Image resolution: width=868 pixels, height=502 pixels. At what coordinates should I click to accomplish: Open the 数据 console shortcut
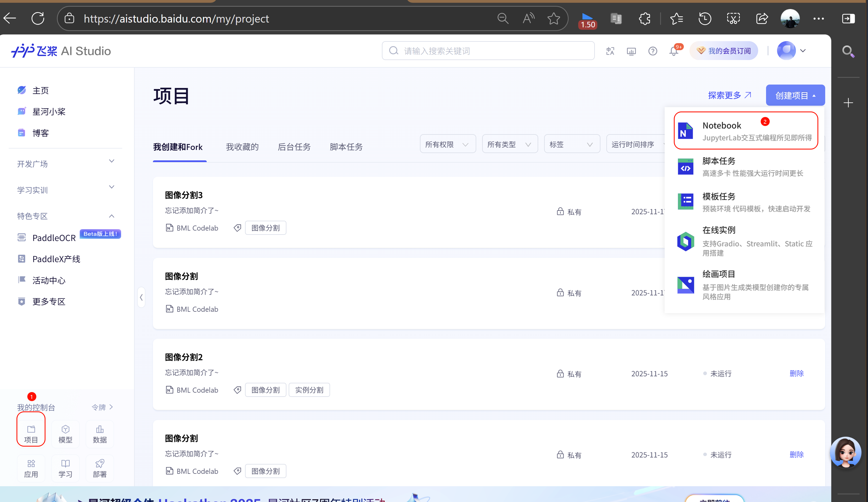coord(99,434)
